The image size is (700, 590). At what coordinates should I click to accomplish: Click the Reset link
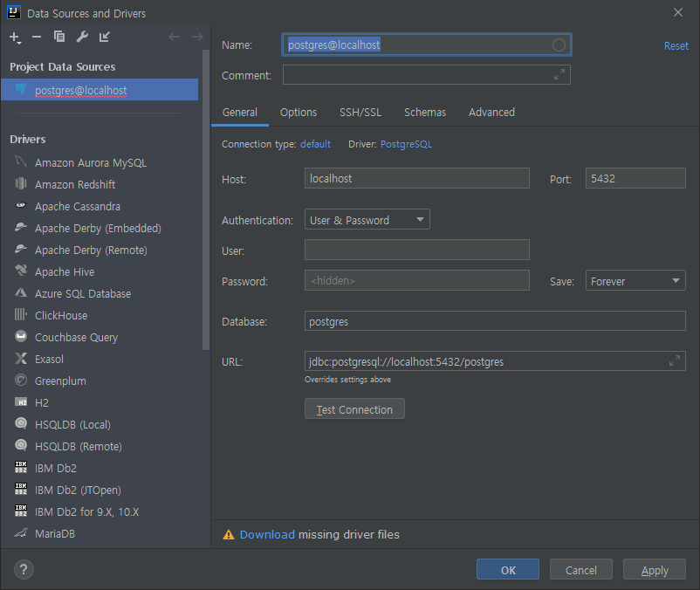pyautogui.click(x=676, y=45)
